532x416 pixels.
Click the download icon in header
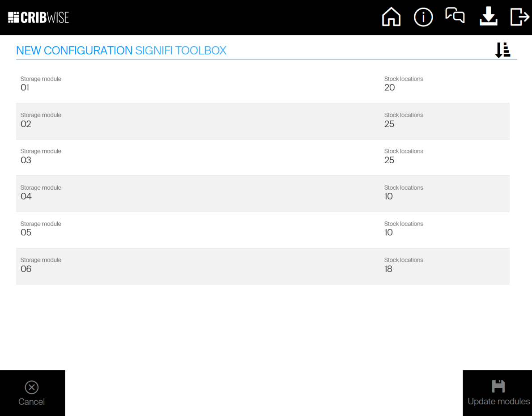(x=488, y=17)
